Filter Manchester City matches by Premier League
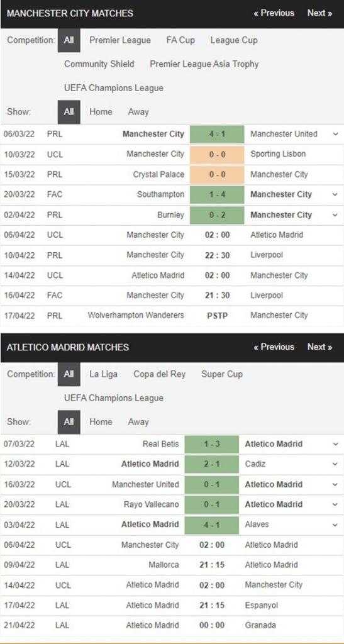Image resolution: width=344 pixels, height=644 pixels. (120, 40)
